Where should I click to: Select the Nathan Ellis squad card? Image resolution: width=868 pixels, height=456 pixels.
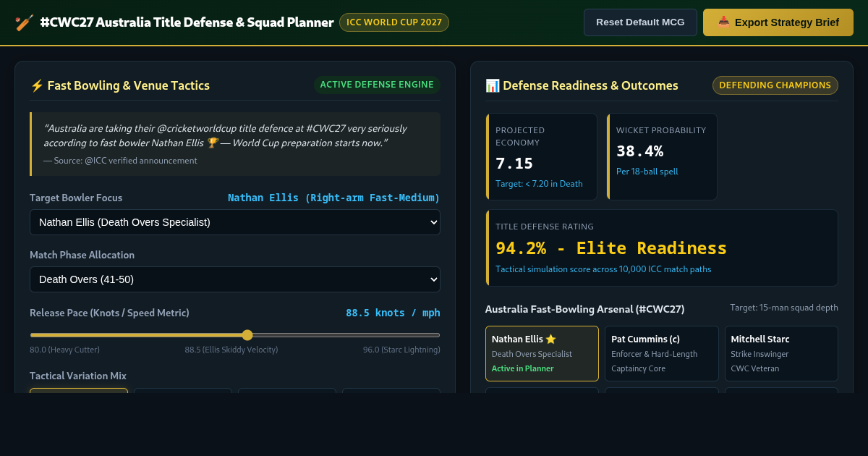tap(542, 353)
